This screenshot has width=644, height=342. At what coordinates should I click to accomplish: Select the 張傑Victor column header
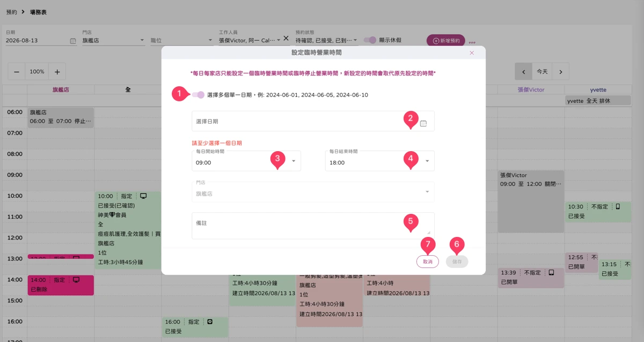[531, 90]
